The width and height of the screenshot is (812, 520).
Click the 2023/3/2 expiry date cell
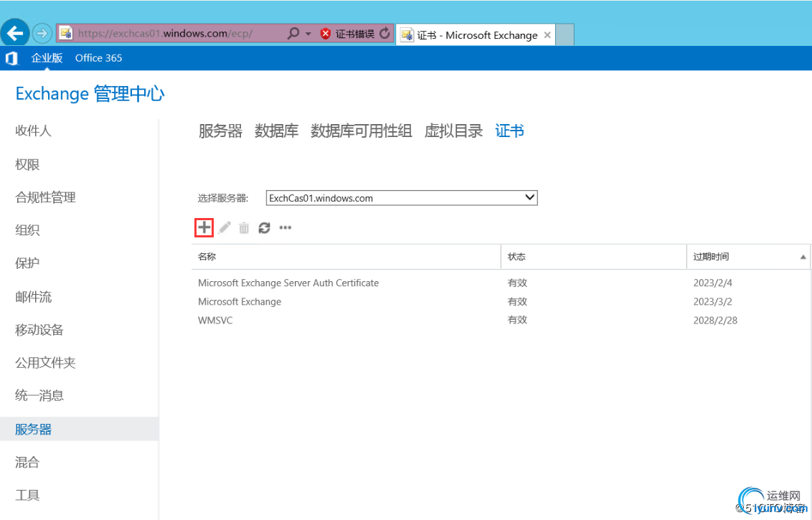pos(712,301)
